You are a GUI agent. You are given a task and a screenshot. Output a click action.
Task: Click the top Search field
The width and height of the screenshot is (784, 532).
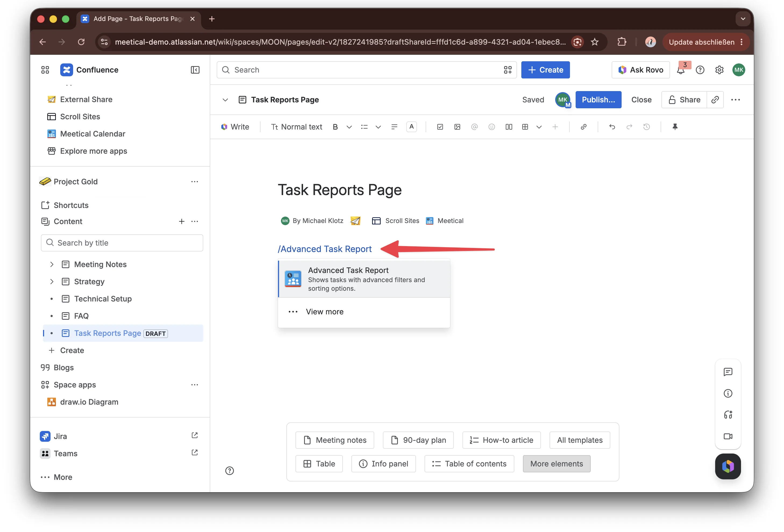tap(366, 70)
